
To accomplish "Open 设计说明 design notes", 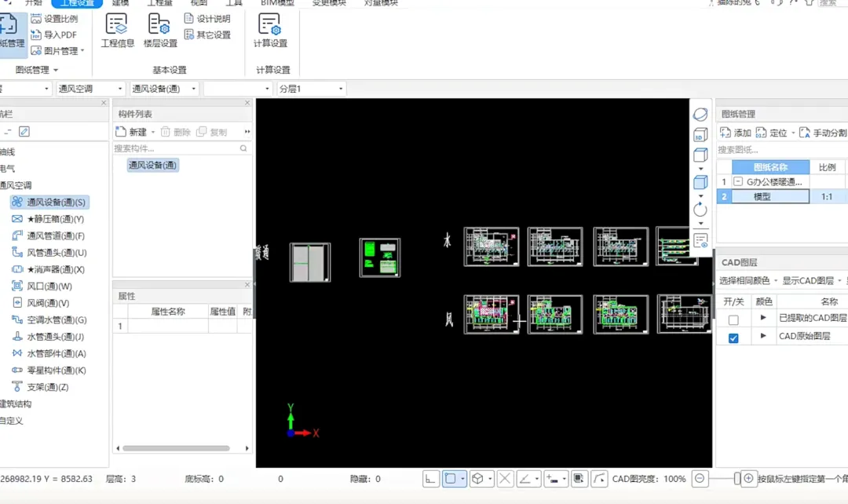I will pos(207,19).
